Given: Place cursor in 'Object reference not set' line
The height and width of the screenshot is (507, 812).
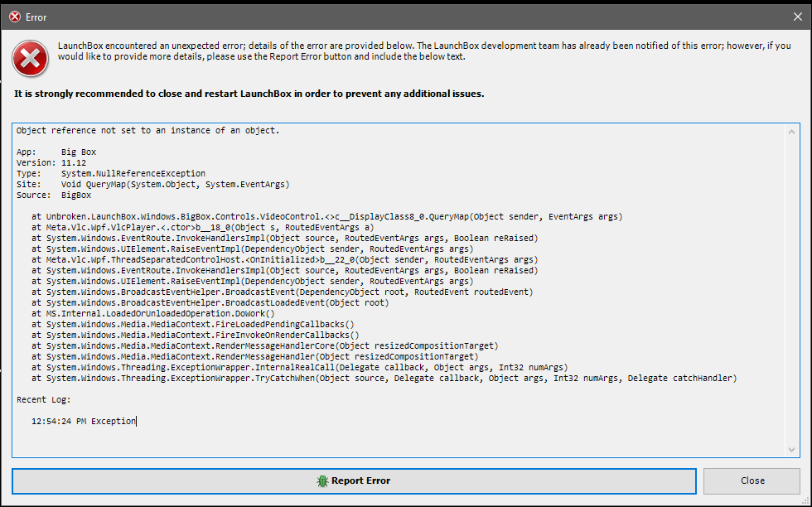Looking at the screenshot, I should coord(147,131).
